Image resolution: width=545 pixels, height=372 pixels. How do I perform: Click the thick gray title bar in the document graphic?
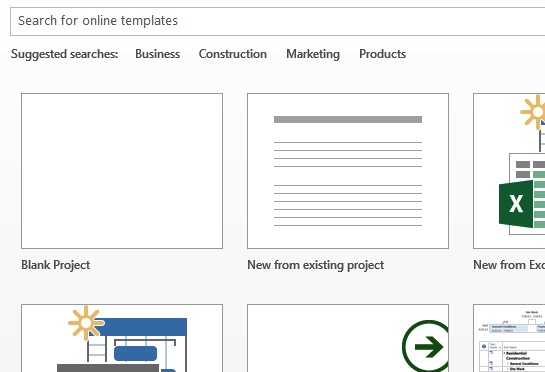[x=348, y=120]
